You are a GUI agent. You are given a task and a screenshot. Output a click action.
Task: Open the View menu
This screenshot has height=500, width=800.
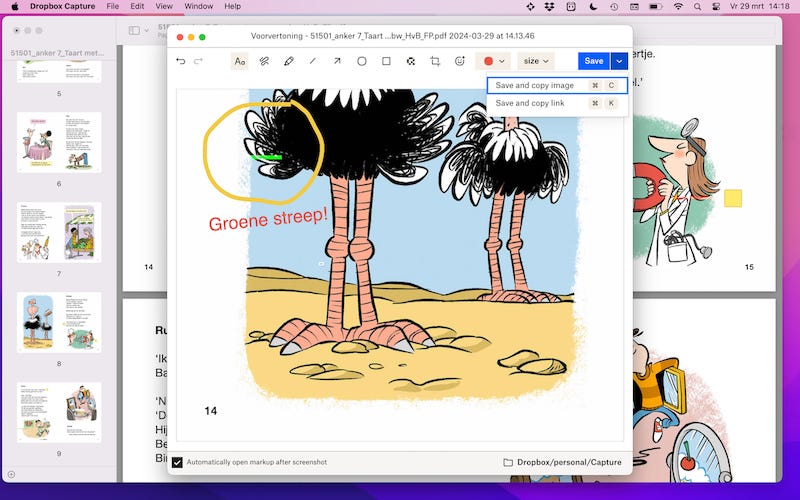(x=164, y=7)
